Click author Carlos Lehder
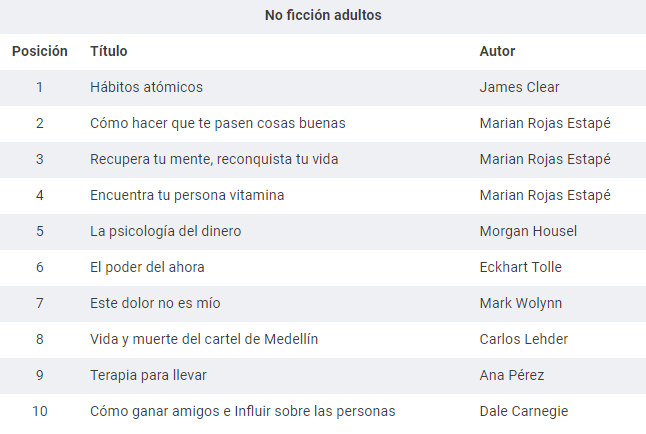This screenshot has height=434, width=646. click(x=524, y=339)
